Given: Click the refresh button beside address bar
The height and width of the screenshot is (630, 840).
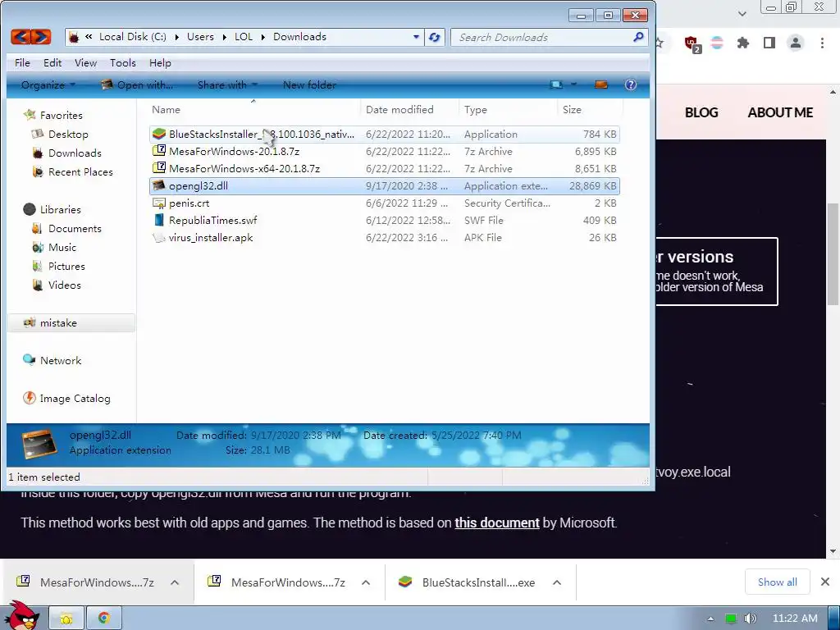Looking at the screenshot, I should pyautogui.click(x=435, y=37).
